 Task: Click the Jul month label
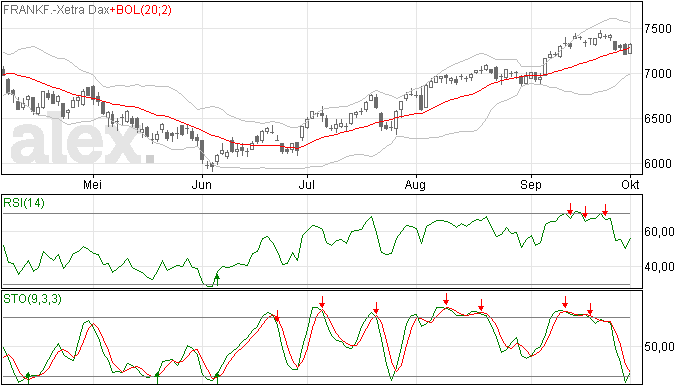pos(306,184)
